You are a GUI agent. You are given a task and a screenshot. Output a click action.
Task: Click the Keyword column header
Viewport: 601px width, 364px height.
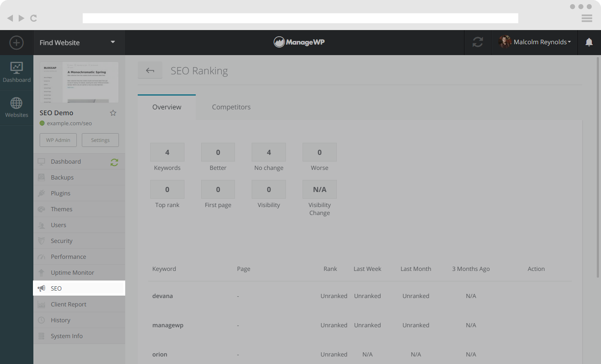[164, 269]
